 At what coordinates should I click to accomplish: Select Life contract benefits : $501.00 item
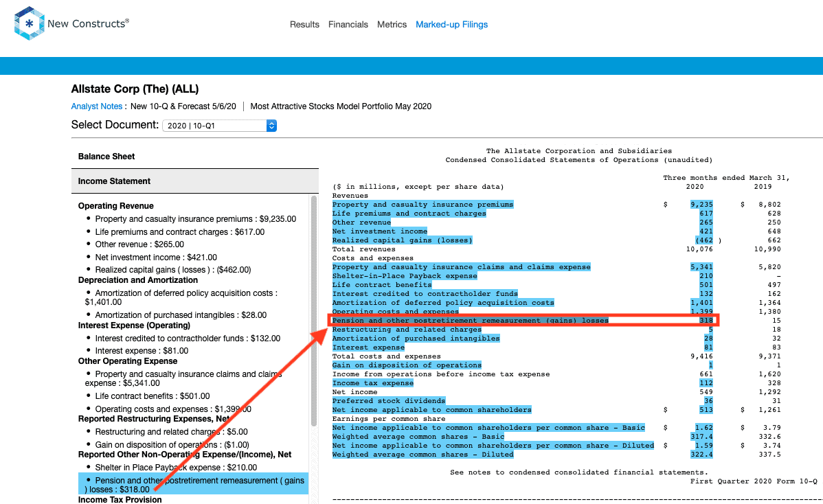(x=153, y=396)
